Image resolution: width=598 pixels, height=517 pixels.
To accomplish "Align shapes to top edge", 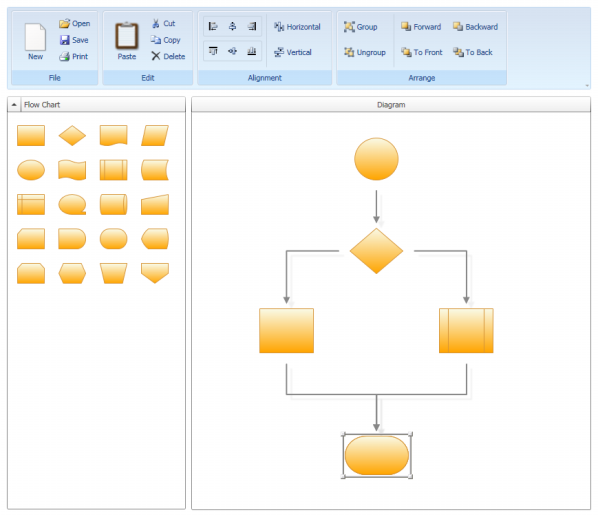I will pos(213,51).
